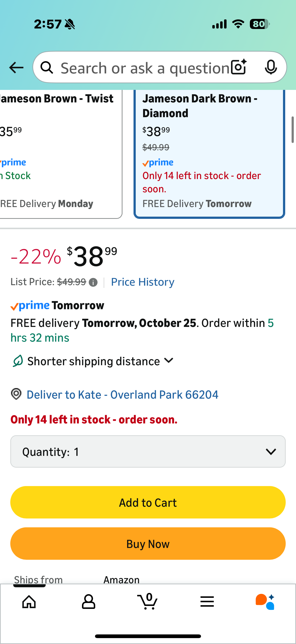Tap Deliver to Kate address link
Screen dimensions: 296x644
[122, 395]
